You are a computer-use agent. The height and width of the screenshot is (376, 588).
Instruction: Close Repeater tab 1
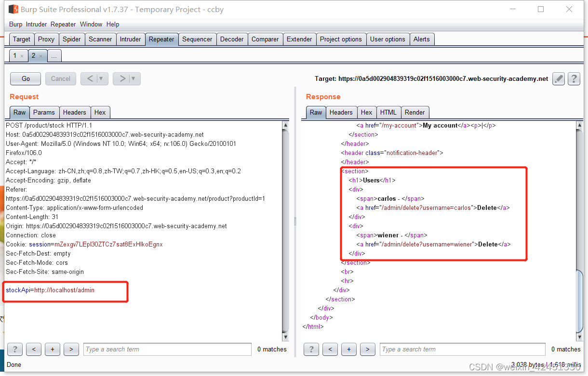click(22, 56)
